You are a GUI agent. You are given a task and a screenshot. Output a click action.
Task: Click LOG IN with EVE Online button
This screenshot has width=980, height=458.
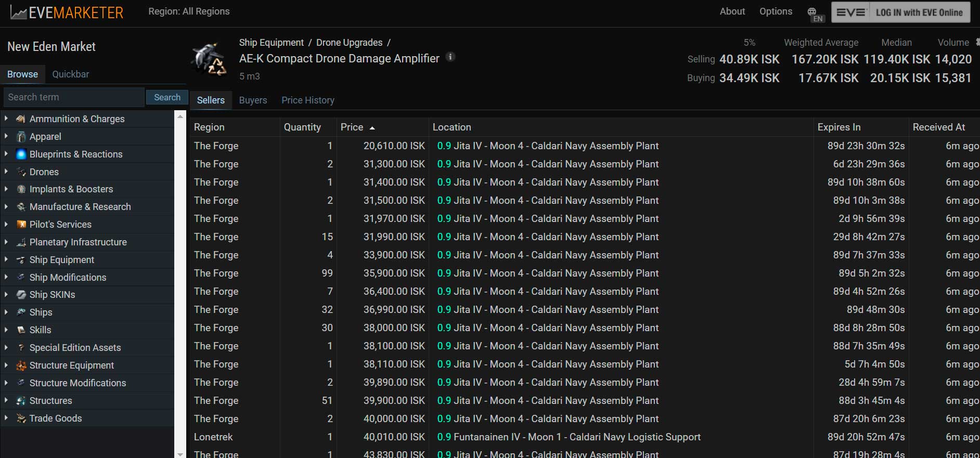tap(900, 12)
